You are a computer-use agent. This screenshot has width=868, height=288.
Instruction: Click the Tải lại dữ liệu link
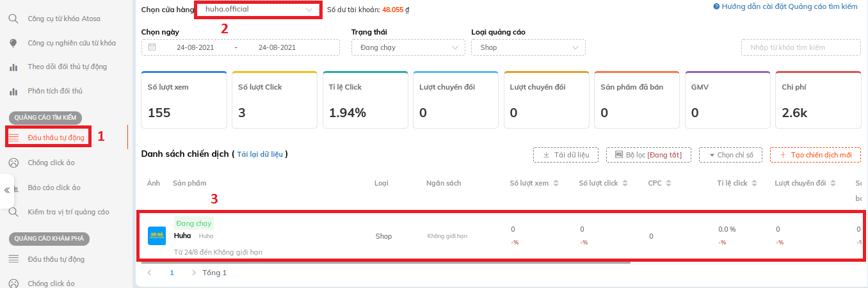pos(261,154)
